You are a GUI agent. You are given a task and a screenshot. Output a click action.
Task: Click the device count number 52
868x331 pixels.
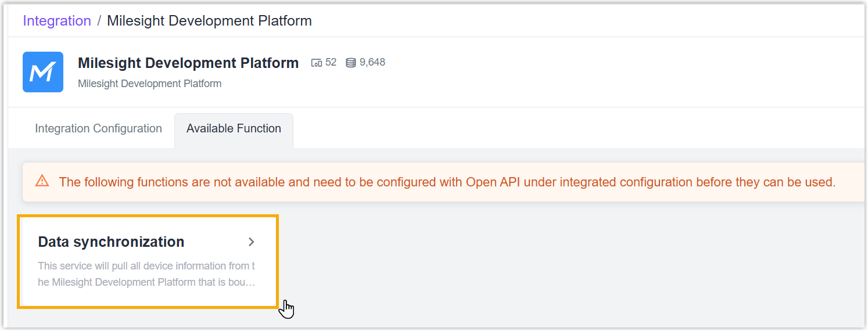tap(331, 62)
